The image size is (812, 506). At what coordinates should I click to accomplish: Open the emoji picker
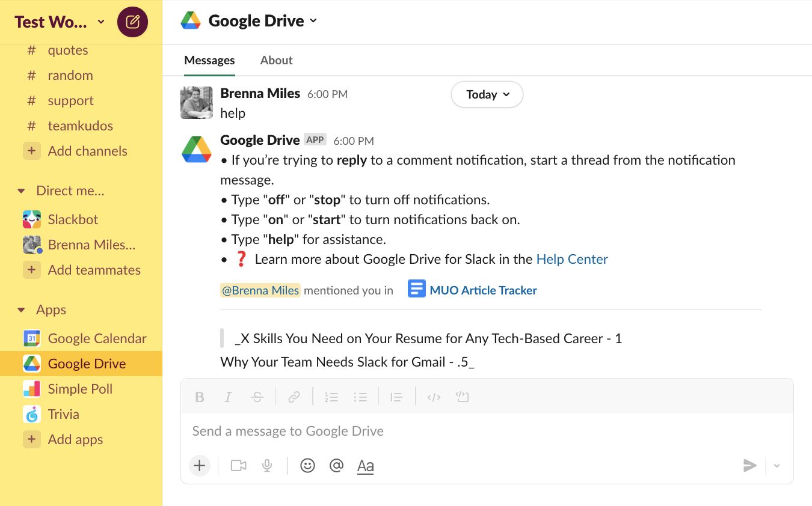tap(307, 466)
